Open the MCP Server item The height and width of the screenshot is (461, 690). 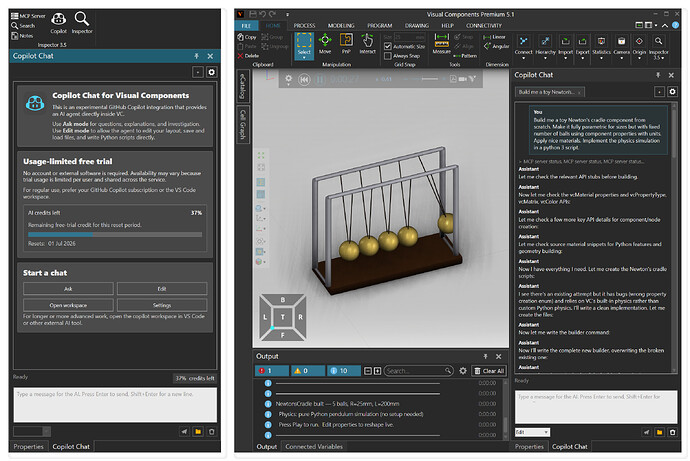[x=28, y=16]
